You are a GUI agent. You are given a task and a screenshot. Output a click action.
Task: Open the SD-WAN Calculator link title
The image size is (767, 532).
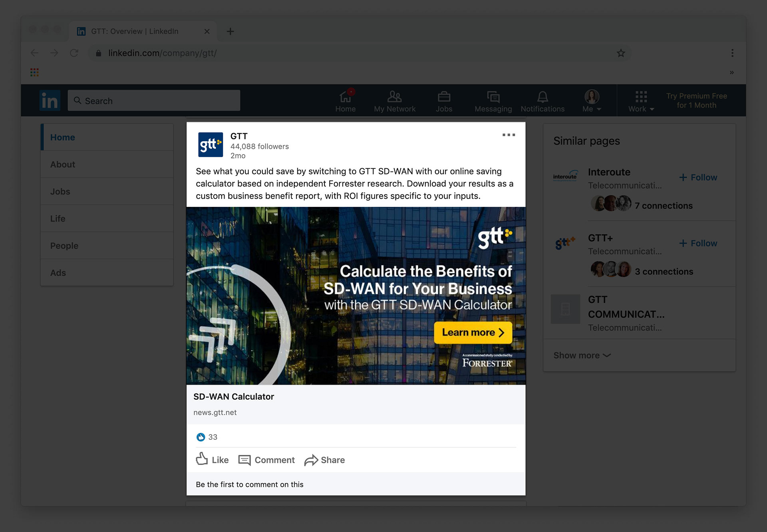click(234, 397)
